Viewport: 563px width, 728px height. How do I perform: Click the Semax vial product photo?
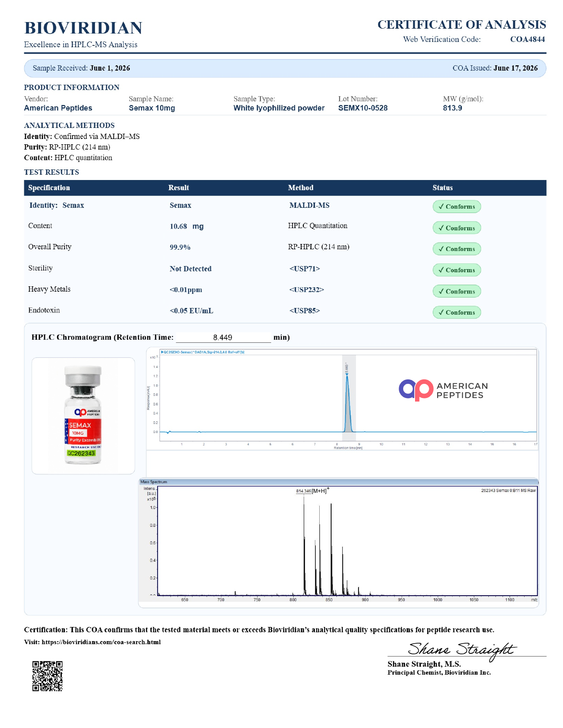[83, 415]
